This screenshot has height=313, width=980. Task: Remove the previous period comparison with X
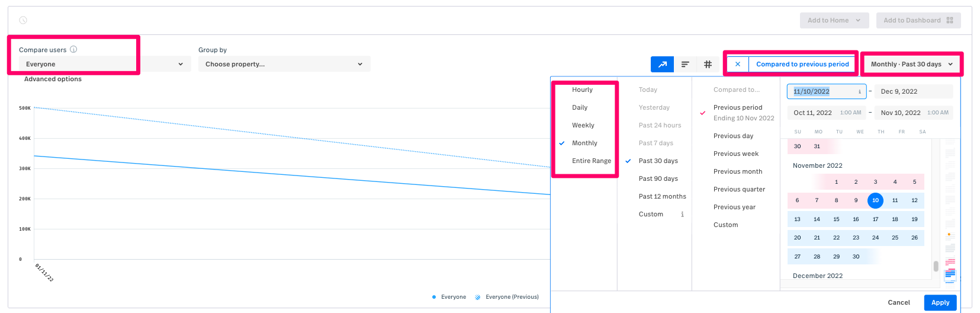pos(738,64)
